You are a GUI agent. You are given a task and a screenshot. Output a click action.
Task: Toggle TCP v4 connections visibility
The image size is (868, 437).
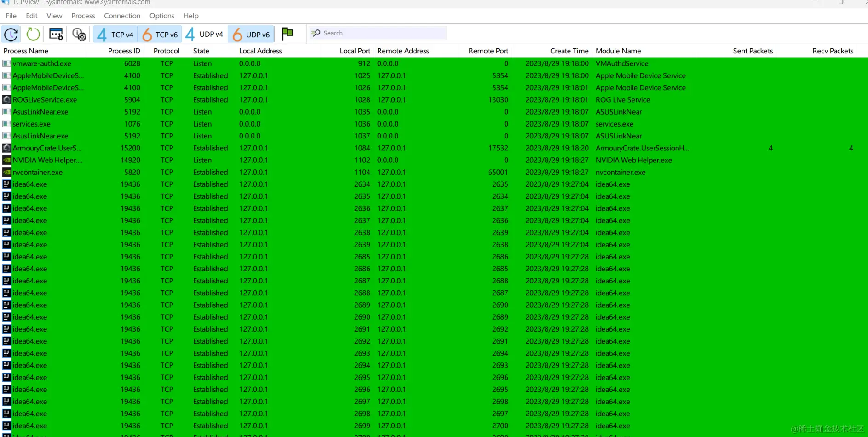coord(115,34)
